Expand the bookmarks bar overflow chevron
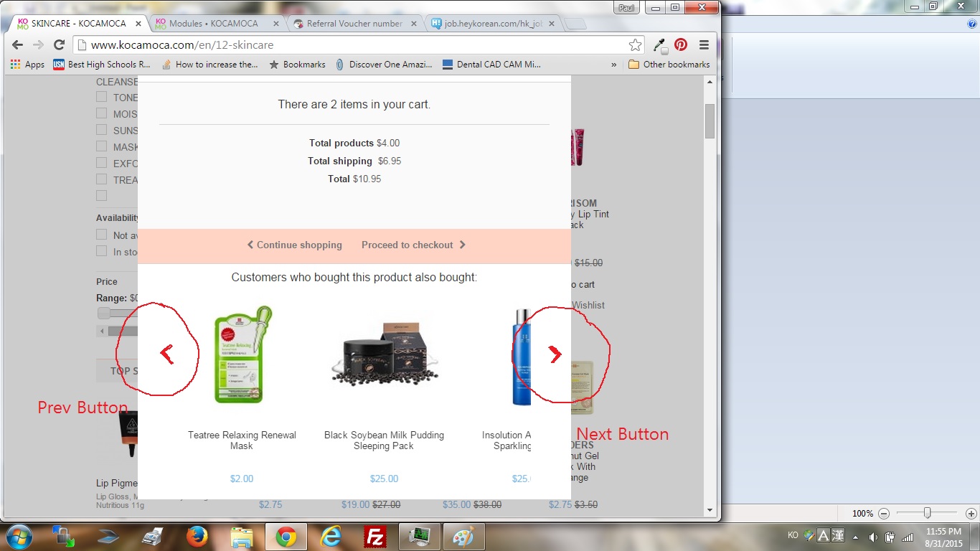This screenshot has height=551, width=980. (613, 65)
